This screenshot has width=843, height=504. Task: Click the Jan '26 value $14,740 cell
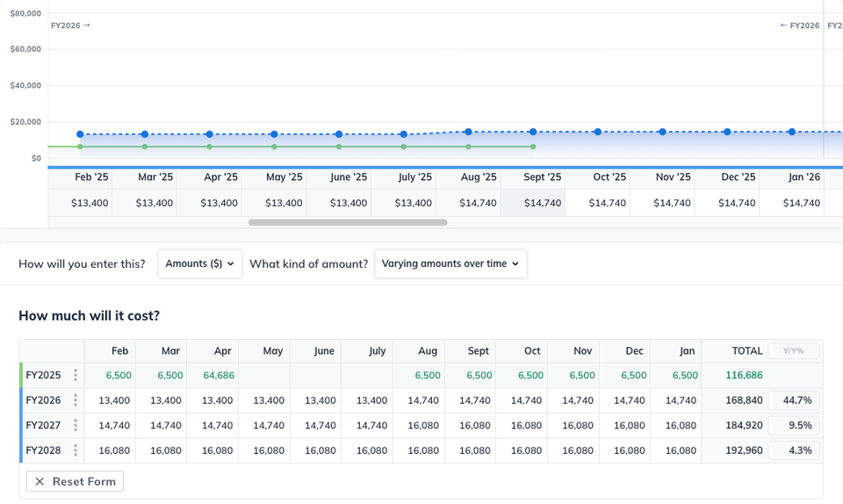coord(791,203)
